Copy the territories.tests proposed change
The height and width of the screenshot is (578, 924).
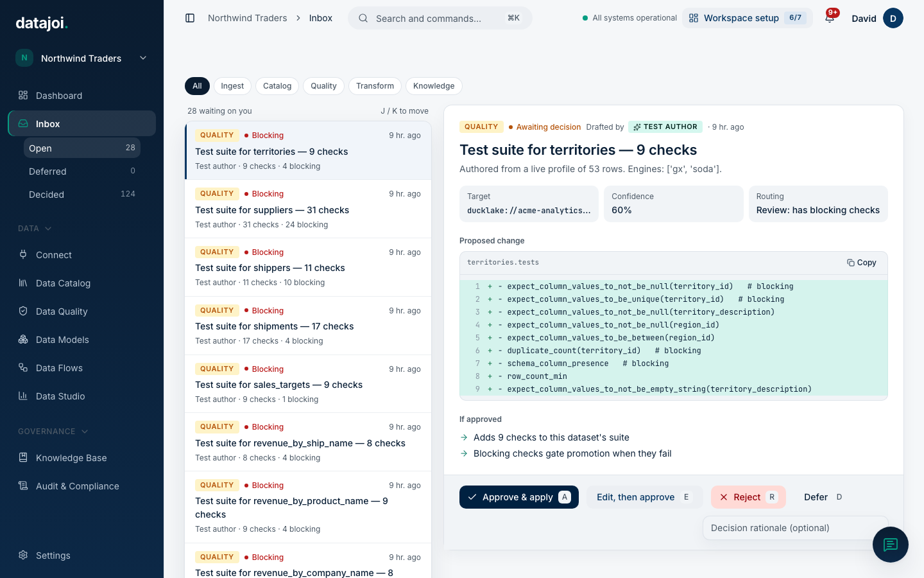[861, 263]
